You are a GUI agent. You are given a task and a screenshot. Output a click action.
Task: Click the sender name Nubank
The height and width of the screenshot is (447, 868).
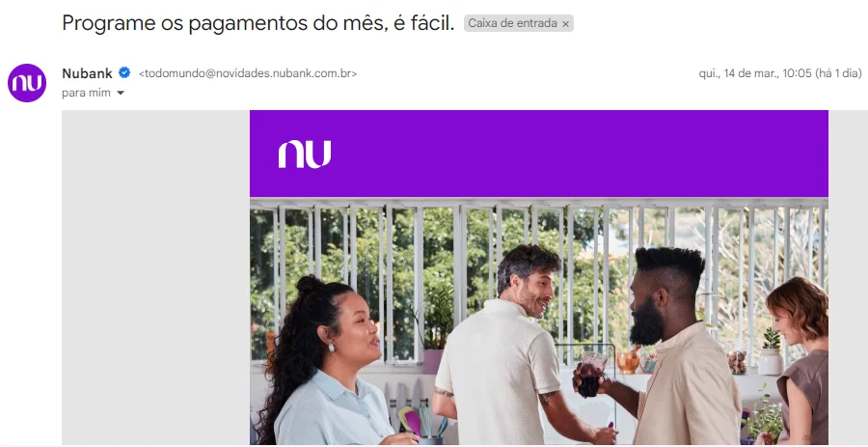(x=87, y=73)
